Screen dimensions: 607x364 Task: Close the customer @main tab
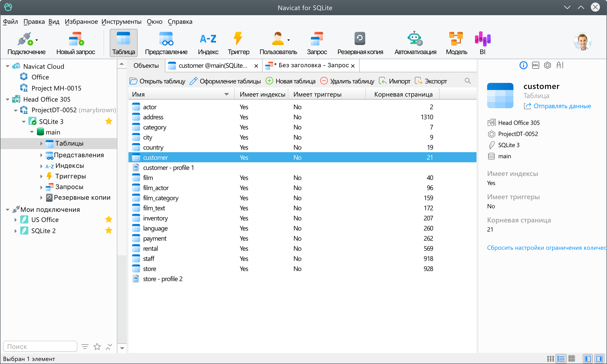(x=256, y=66)
